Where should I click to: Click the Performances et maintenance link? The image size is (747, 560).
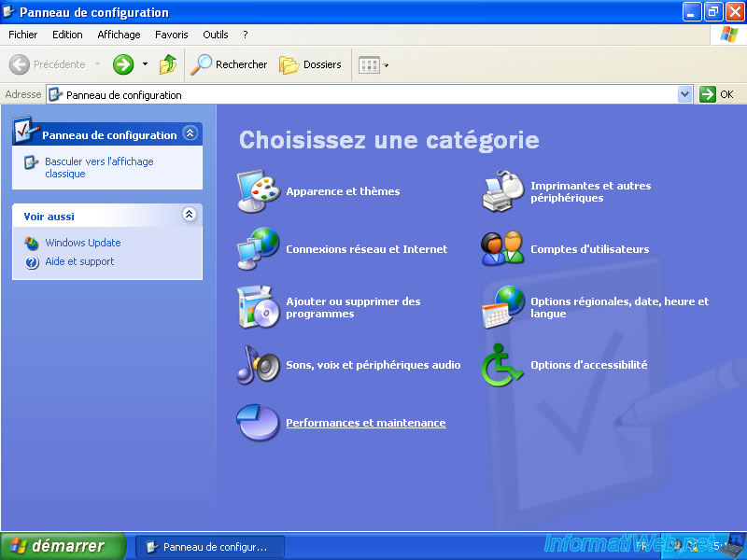[366, 423]
